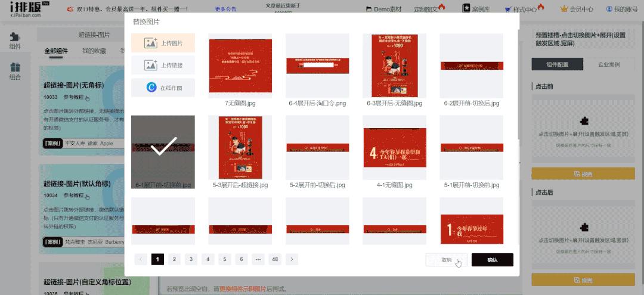
Task: Select the 6-3展开后-无缝图.jpg thumbnail
Action: 394,66
